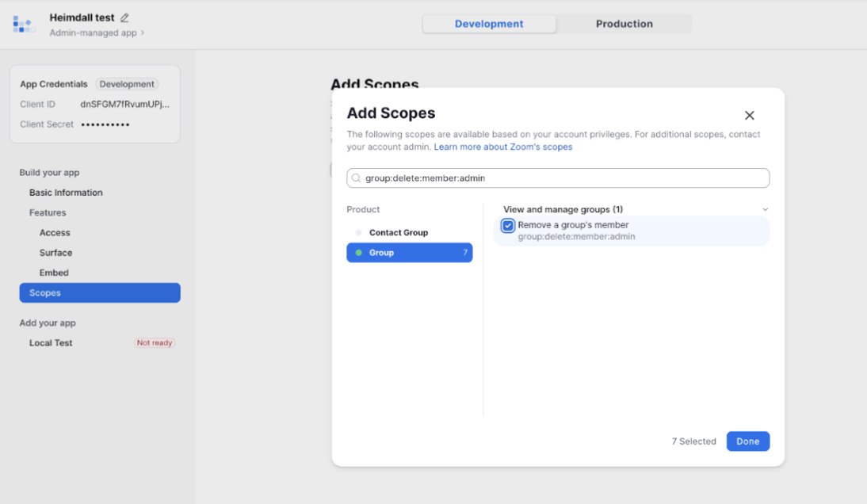The image size is (867, 504).
Task: Click the hidden Client Secret dots
Action: click(x=105, y=124)
